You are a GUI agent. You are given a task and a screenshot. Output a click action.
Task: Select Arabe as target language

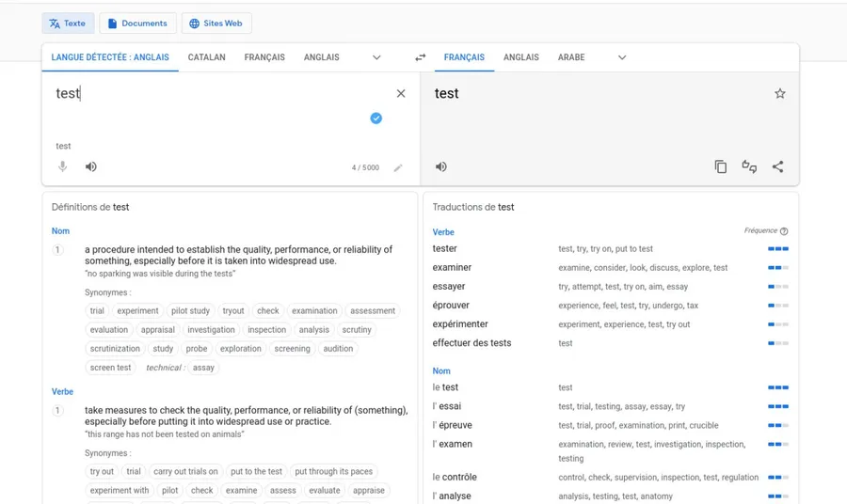[571, 57]
